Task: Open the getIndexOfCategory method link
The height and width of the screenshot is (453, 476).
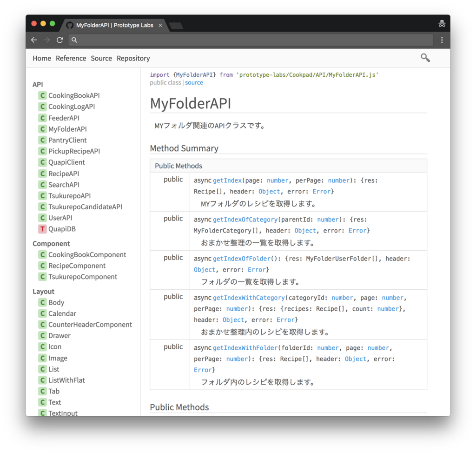Action: point(245,220)
